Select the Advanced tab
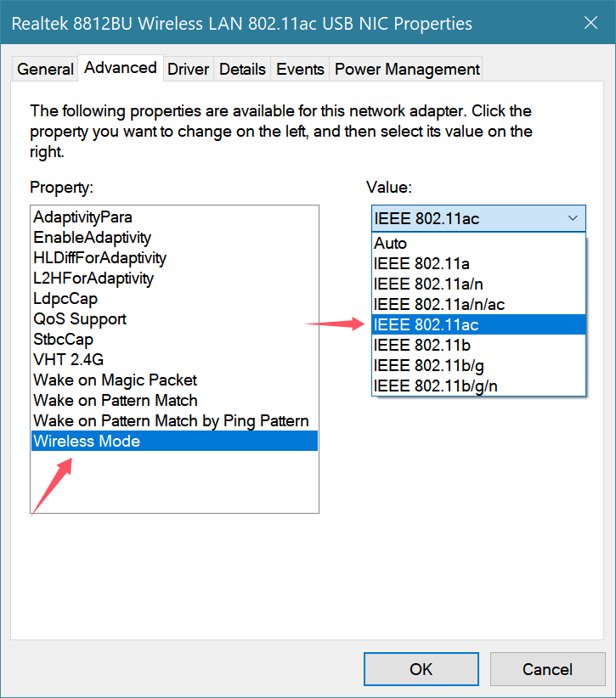Screen dimensions: 616x698 [x=121, y=68]
